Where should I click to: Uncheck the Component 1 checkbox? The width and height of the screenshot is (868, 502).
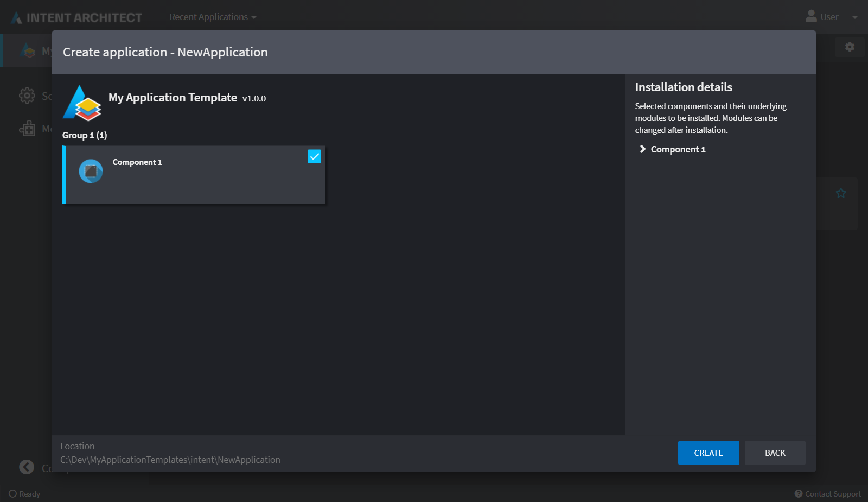(x=314, y=156)
